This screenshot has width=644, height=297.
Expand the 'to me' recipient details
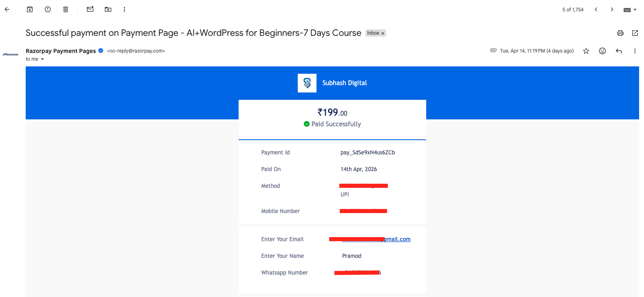[42, 59]
